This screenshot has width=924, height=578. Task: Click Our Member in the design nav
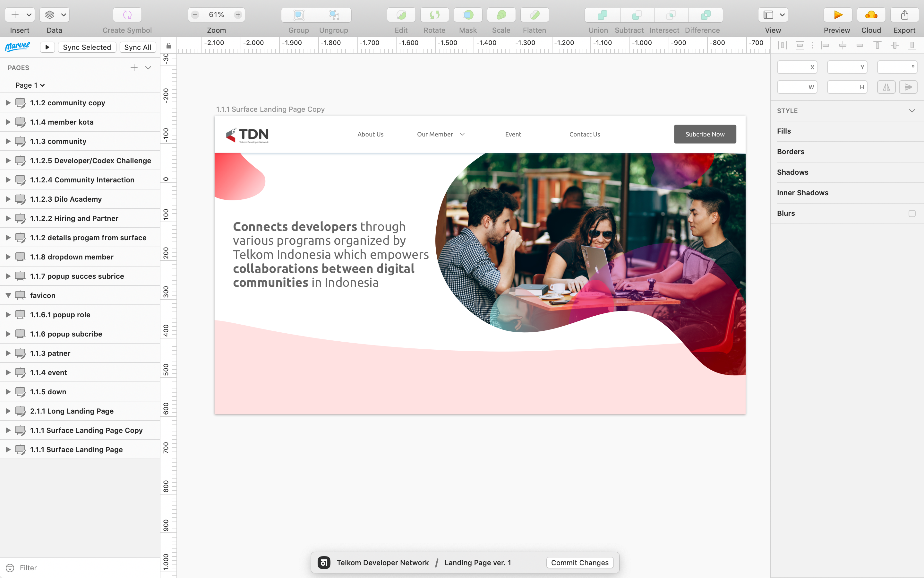point(435,134)
